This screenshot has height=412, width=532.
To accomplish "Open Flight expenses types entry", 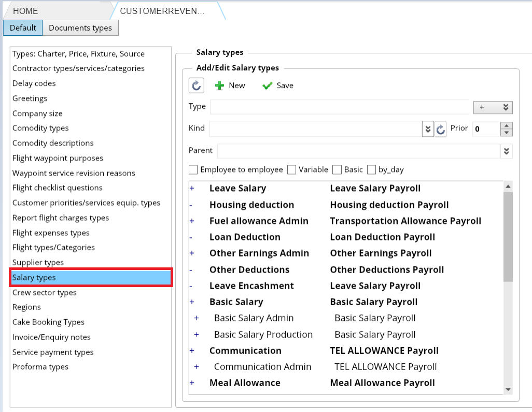I will (51, 233).
